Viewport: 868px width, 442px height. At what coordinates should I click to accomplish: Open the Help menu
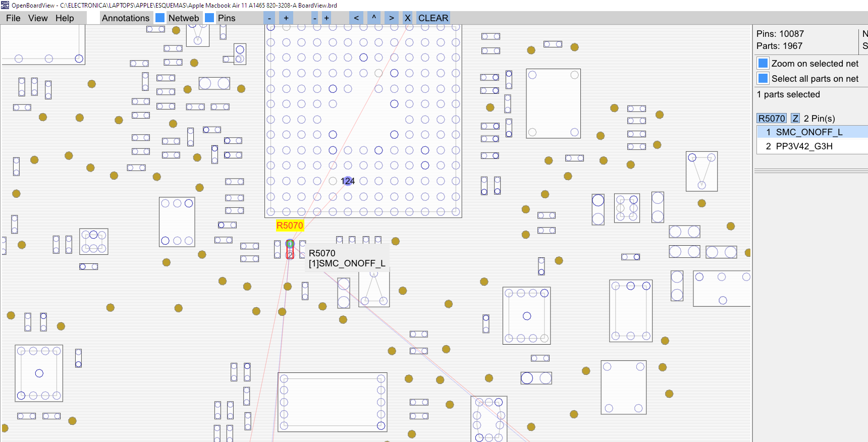point(65,18)
